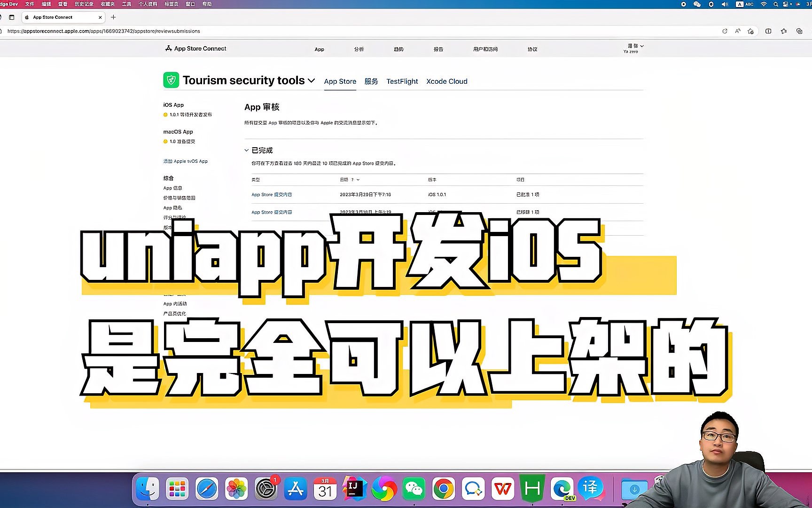Click the App Store Connect logo

pyautogui.click(x=195, y=48)
